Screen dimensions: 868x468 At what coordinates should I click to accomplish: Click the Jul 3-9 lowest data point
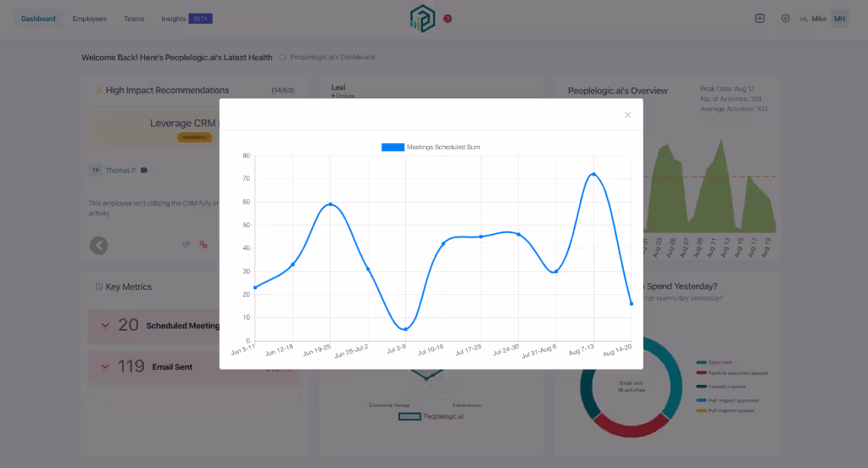406,329
